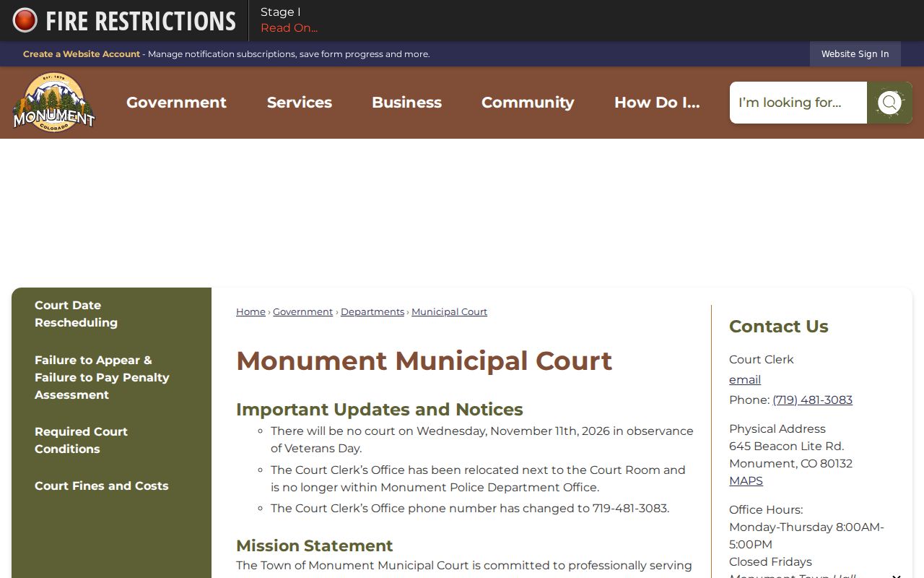Image resolution: width=924 pixels, height=578 pixels.
Task: Click the FIRE RESTRICTIONS banner heading
Action: coord(141,21)
